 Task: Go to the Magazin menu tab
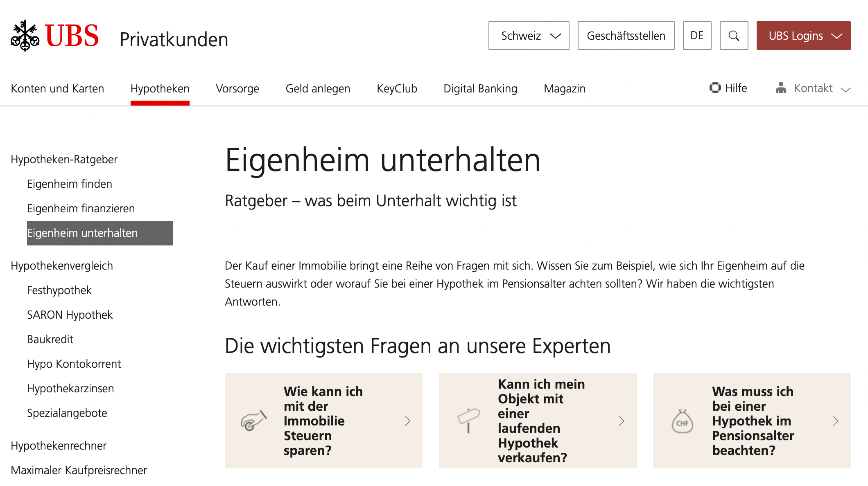[x=564, y=88]
